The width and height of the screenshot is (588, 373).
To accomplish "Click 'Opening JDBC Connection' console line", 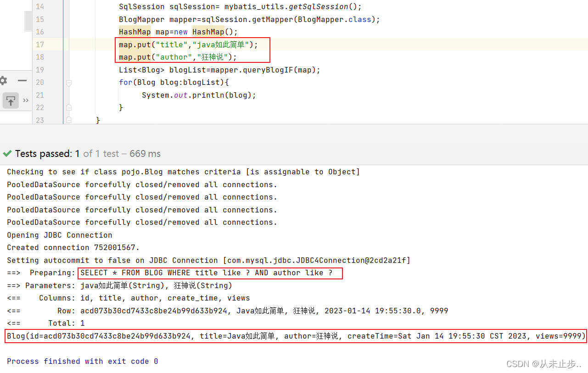I will pyautogui.click(x=59, y=235).
